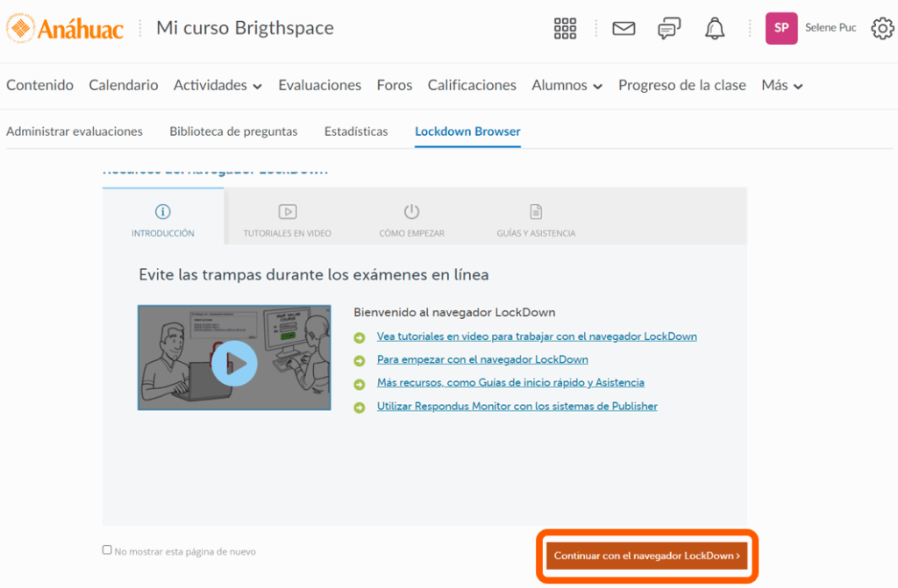Expand the Alumnos dropdown menu
898x588 pixels.
click(x=567, y=85)
